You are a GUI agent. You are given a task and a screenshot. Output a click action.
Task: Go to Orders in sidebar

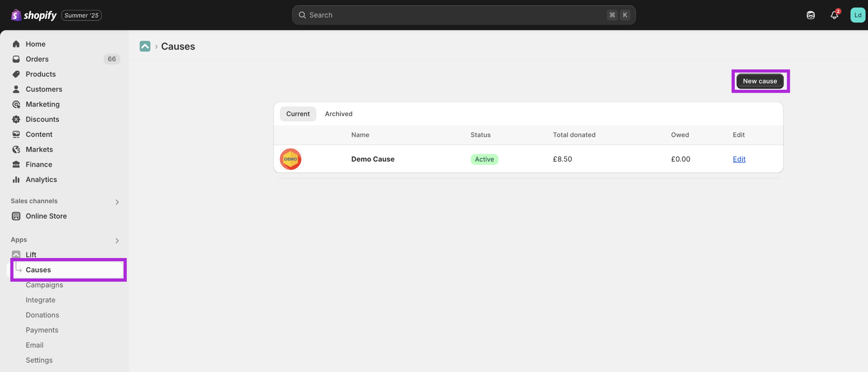(x=37, y=59)
